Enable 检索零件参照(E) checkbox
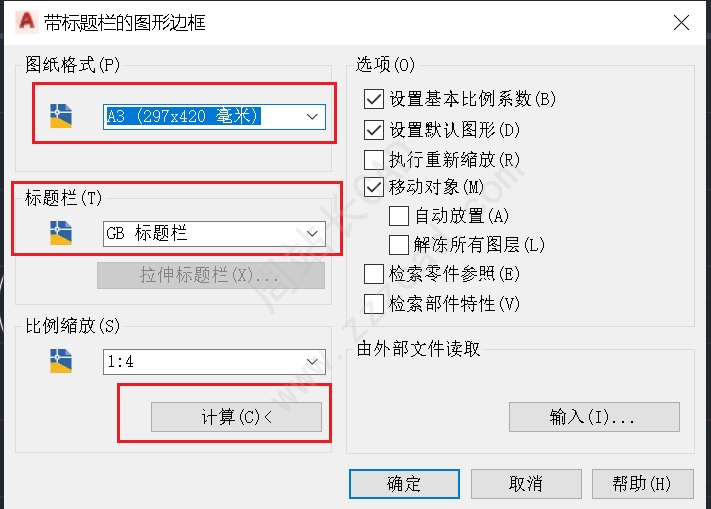This screenshot has width=711, height=509. 374,274
